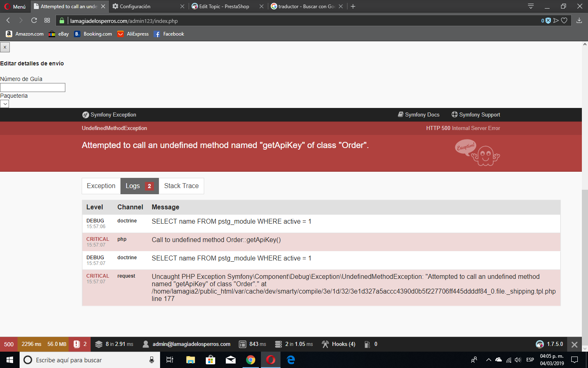Open the taskbar volume control
This screenshot has width=588, height=368.
(x=518, y=360)
